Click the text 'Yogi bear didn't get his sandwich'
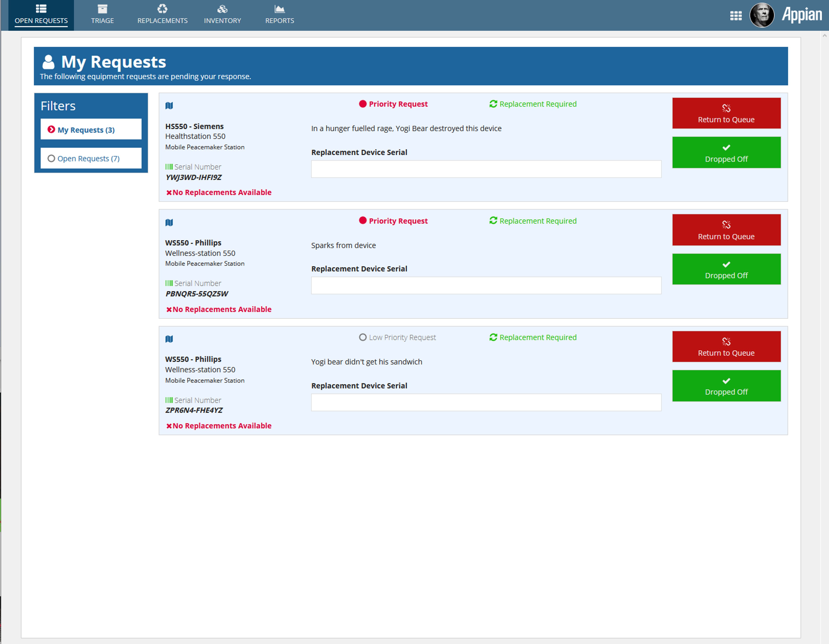The height and width of the screenshot is (644, 829). (x=367, y=362)
